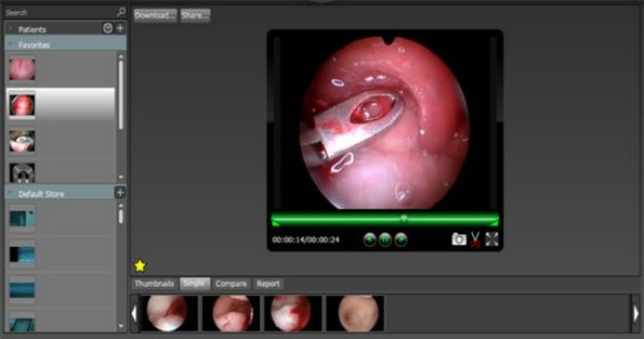Open fourth filmstrip endoscopy image
Screen dimensions: 644x339
point(355,313)
